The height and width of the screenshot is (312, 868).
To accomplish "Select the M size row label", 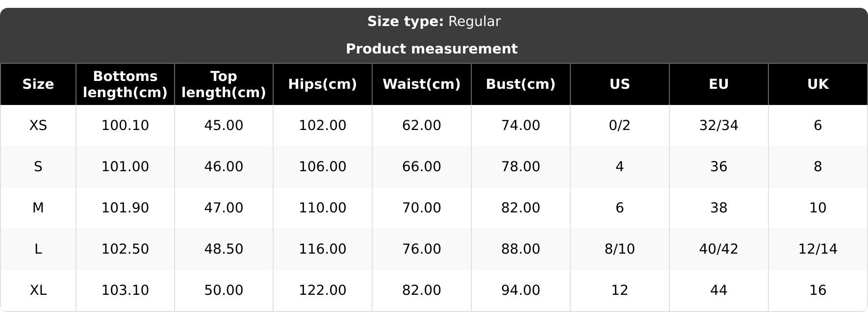I will [x=38, y=208].
